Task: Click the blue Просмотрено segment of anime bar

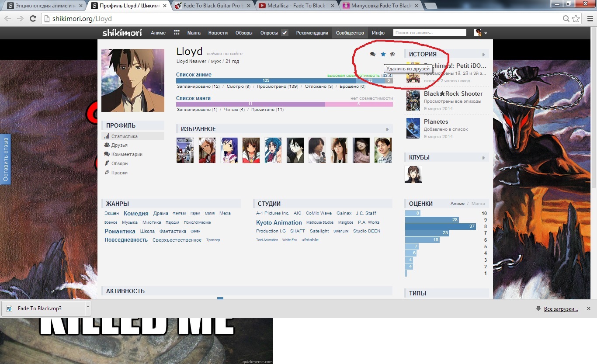Action: [x=266, y=80]
